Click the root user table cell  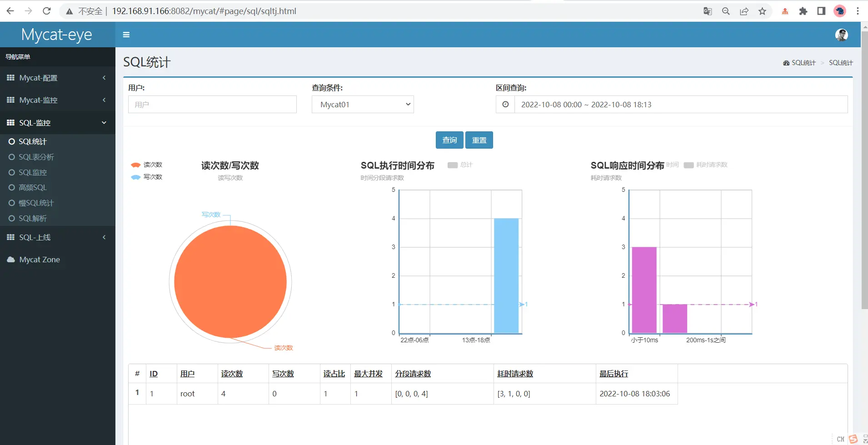point(197,394)
